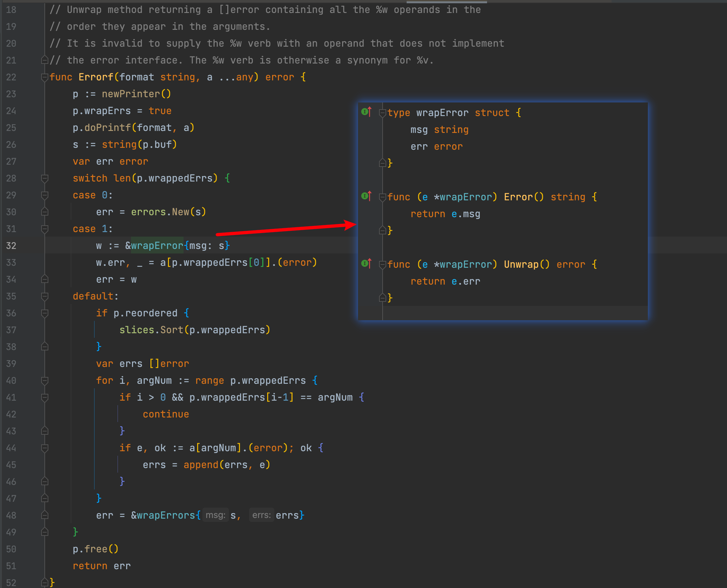Fold Unwrap() method in popup
Image resolution: width=727 pixels, height=588 pixels.
coord(383,265)
